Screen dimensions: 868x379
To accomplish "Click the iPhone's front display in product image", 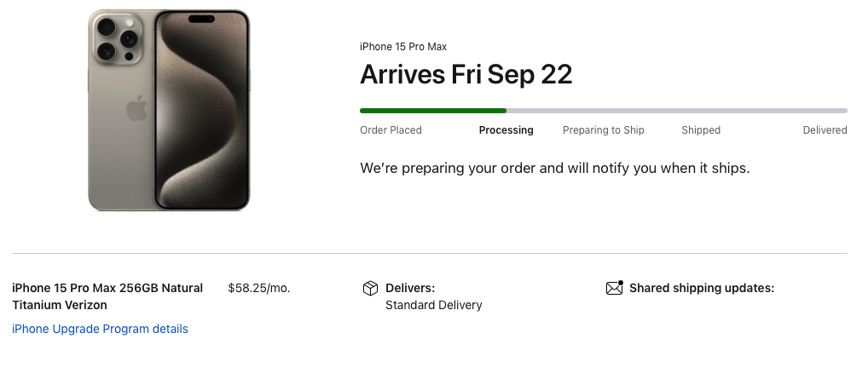I will point(201,111).
